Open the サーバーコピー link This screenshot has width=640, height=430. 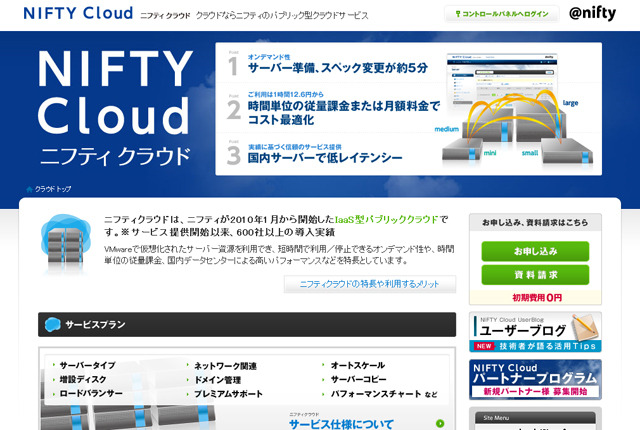(358, 379)
